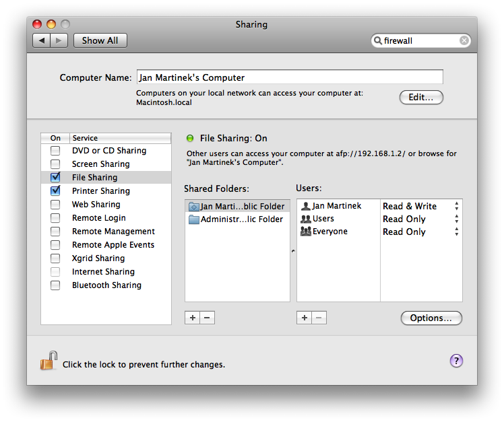
Task: Click the Administrator public folder icon
Action: pos(194,219)
